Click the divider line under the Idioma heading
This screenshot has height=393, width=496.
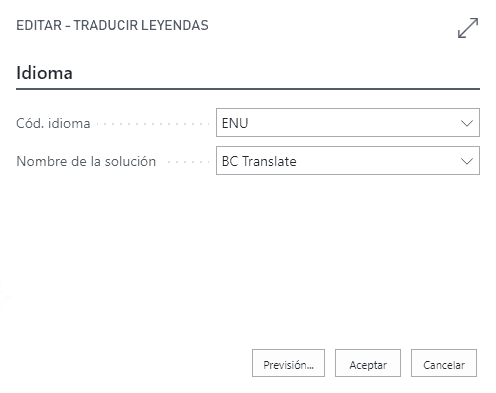tap(248, 89)
